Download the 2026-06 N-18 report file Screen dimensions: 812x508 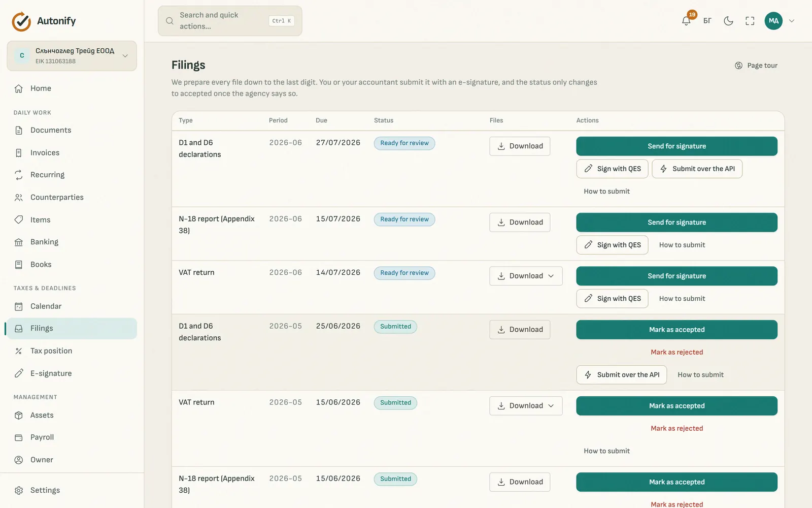[x=520, y=223]
